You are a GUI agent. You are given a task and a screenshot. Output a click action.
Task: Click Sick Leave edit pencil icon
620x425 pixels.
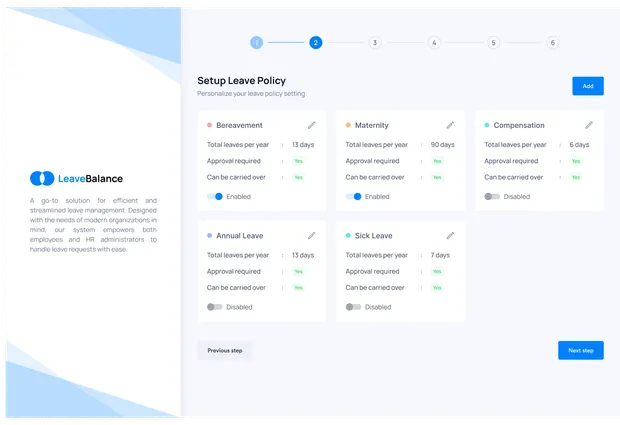coord(450,236)
